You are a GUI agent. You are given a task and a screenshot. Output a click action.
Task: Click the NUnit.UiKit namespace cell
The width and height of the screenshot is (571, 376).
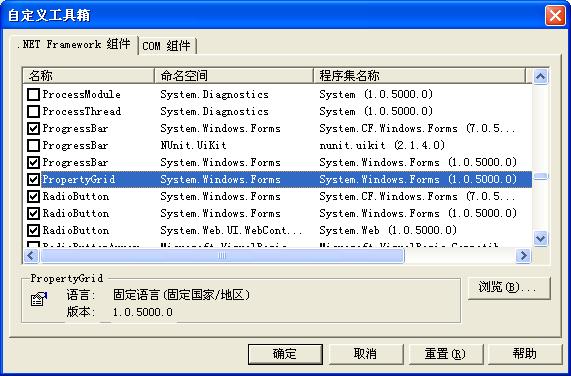193,146
